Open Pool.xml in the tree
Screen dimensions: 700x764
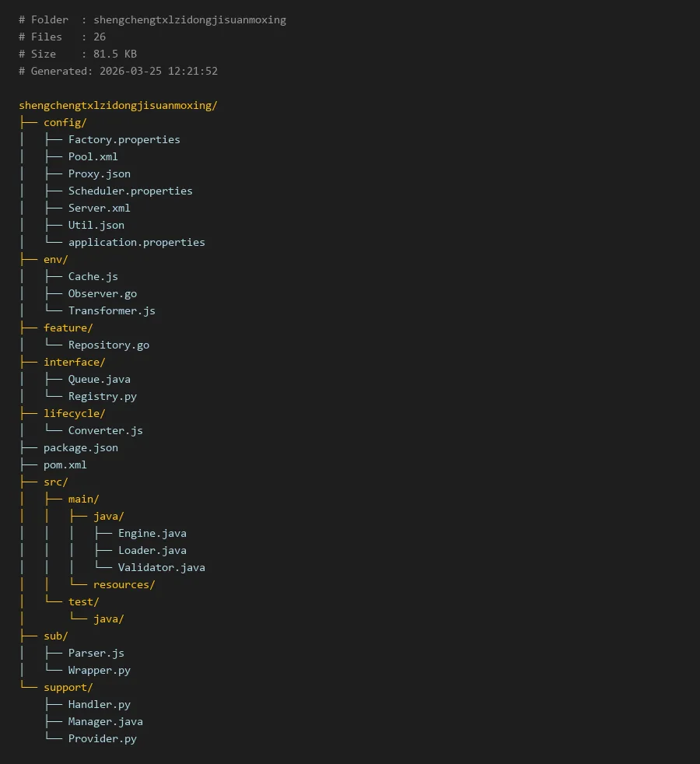tap(93, 156)
